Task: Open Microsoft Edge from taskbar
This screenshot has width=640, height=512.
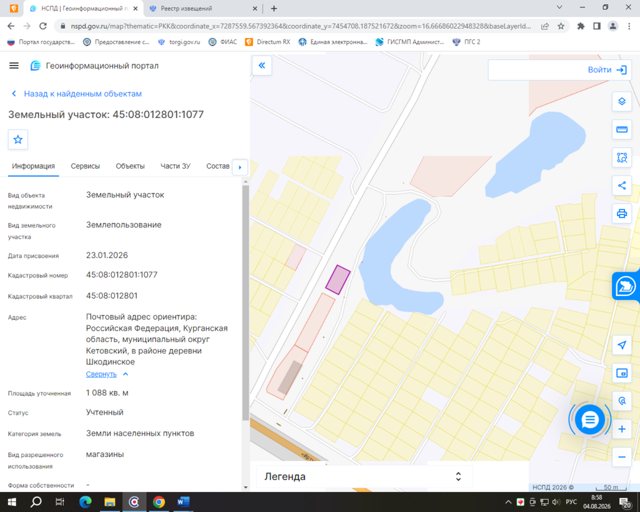Action: tap(85, 502)
